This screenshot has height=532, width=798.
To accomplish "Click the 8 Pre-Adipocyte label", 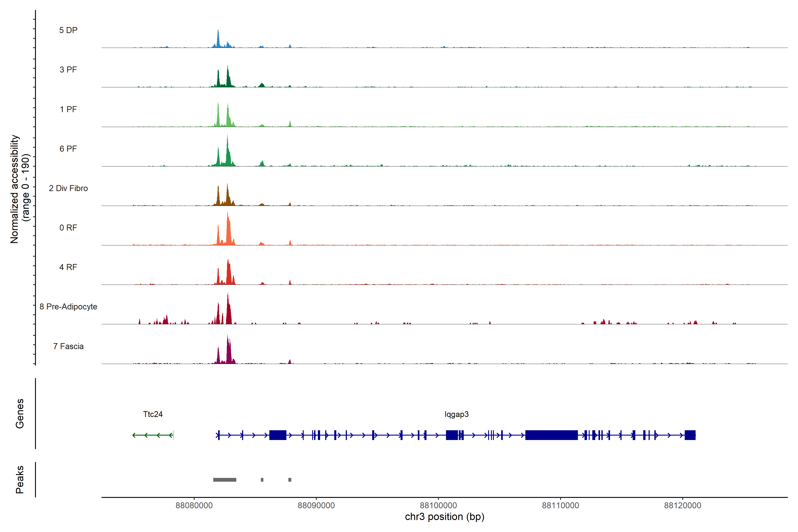I will [x=68, y=307].
